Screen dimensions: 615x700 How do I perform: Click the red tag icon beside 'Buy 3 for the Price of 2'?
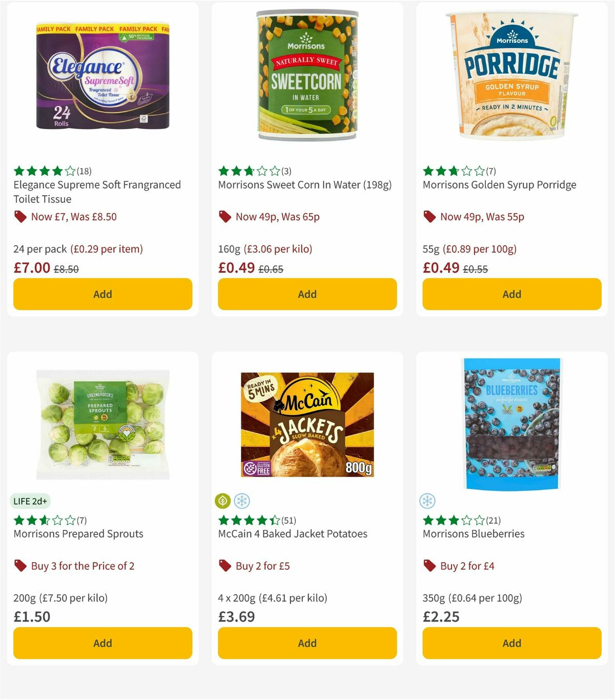pyautogui.click(x=20, y=566)
